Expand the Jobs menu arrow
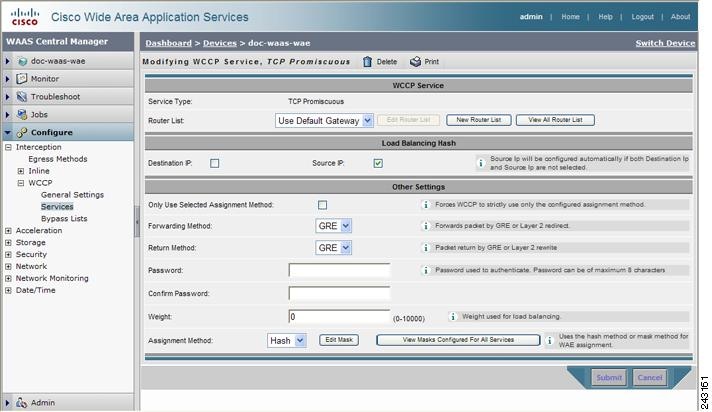Image resolution: width=712 pixels, height=412 pixels. (x=8, y=114)
